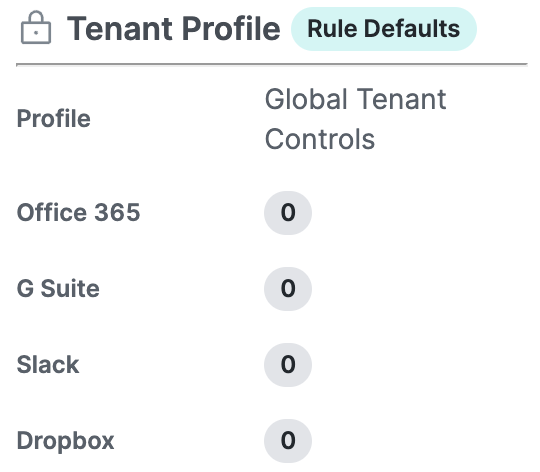Select the Rule Defaults badge

click(x=384, y=29)
